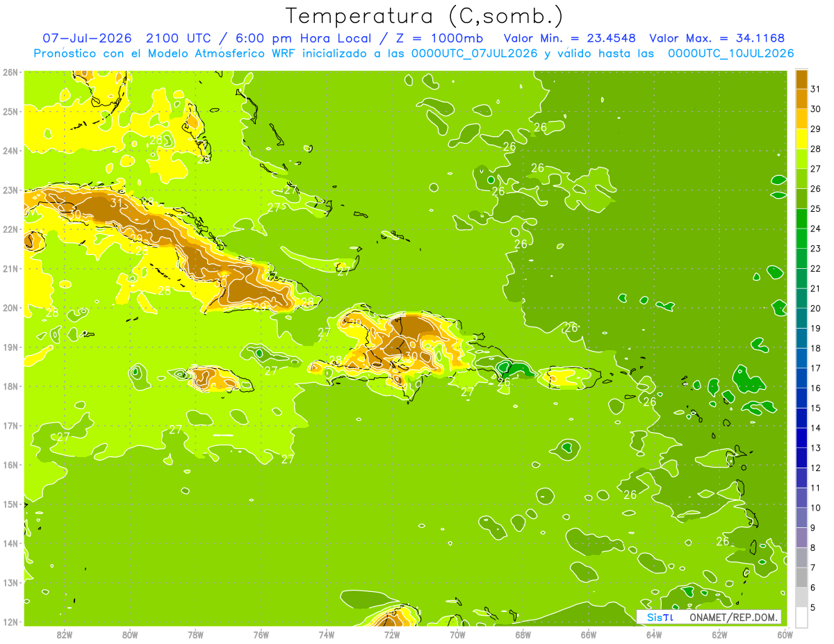Click the '15N' latitude axis label
Screen dimensions: 834x644
point(10,504)
